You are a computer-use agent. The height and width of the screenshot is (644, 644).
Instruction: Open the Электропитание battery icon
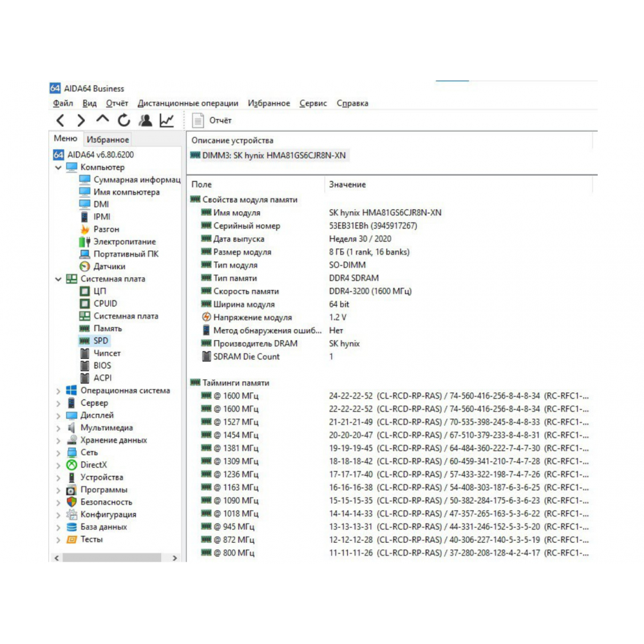coord(84,241)
